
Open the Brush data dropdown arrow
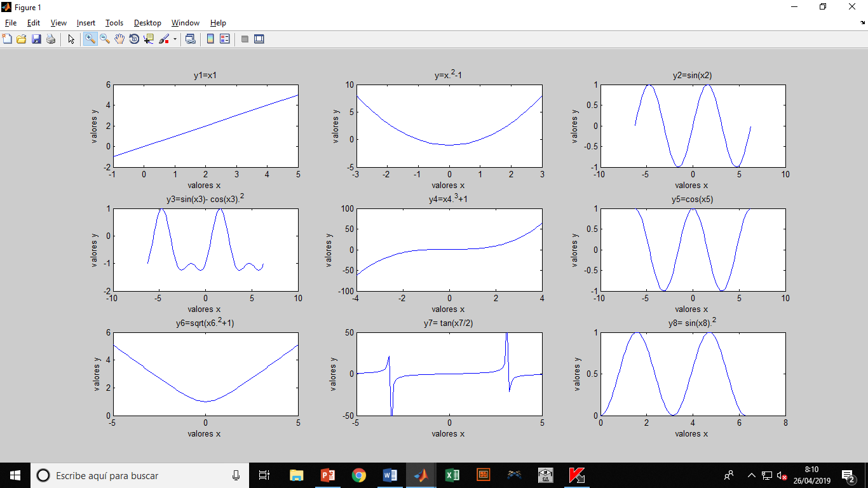tap(173, 39)
